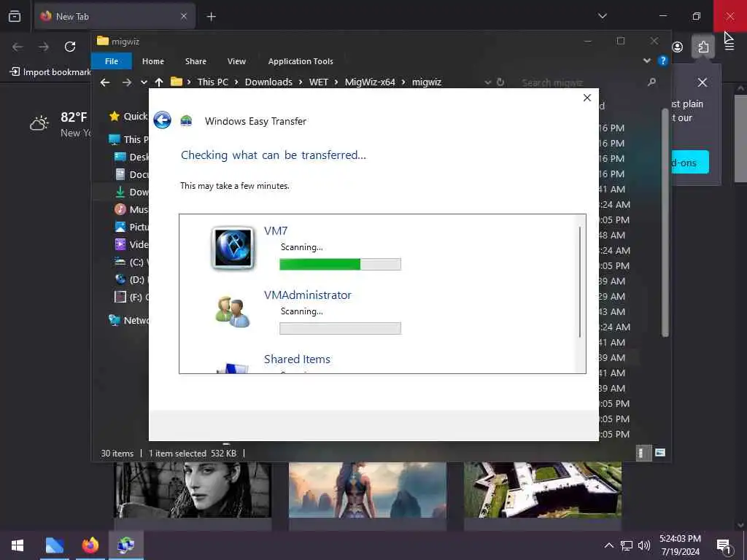This screenshot has height=560, width=747.
Task: Open Explorer help question mark icon
Action: coord(662,61)
